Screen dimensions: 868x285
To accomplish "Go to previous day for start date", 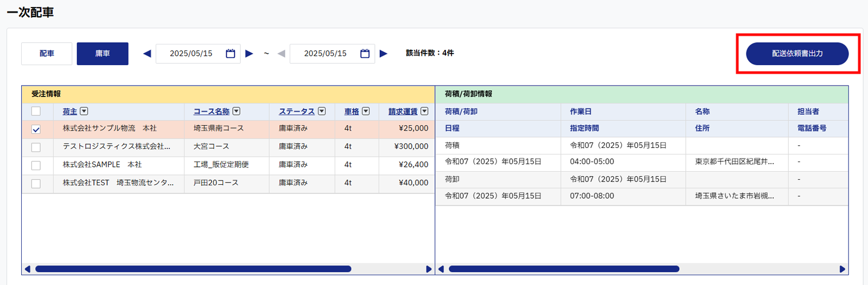I will click(147, 54).
